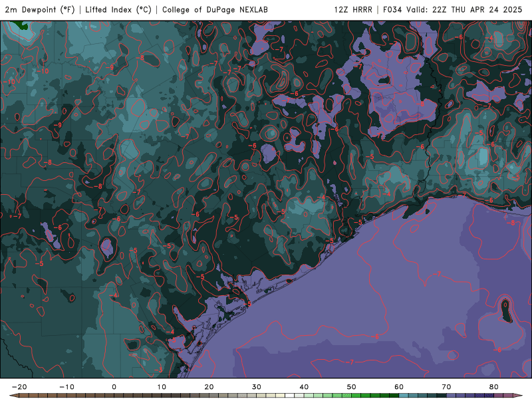Click the 30 label on the color scale
Screen dimensions: 532x399
tap(257, 387)
